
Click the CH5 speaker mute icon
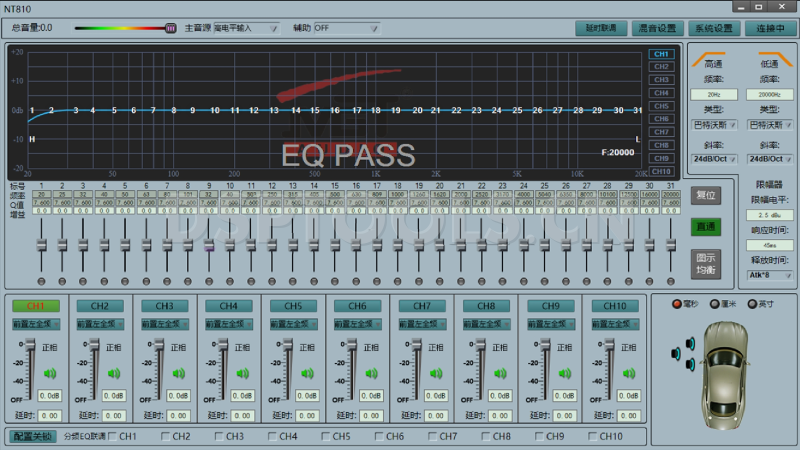pos(305,374)
